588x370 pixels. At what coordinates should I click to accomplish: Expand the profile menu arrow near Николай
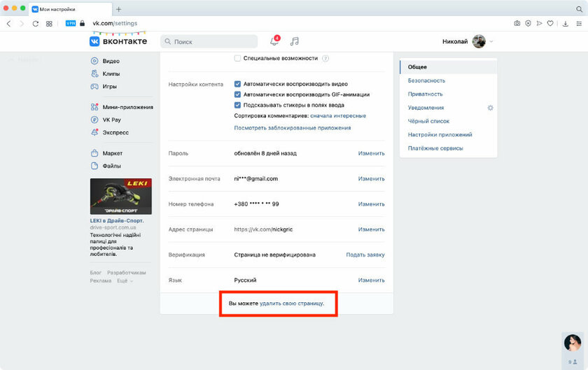(x=491, y=41)
